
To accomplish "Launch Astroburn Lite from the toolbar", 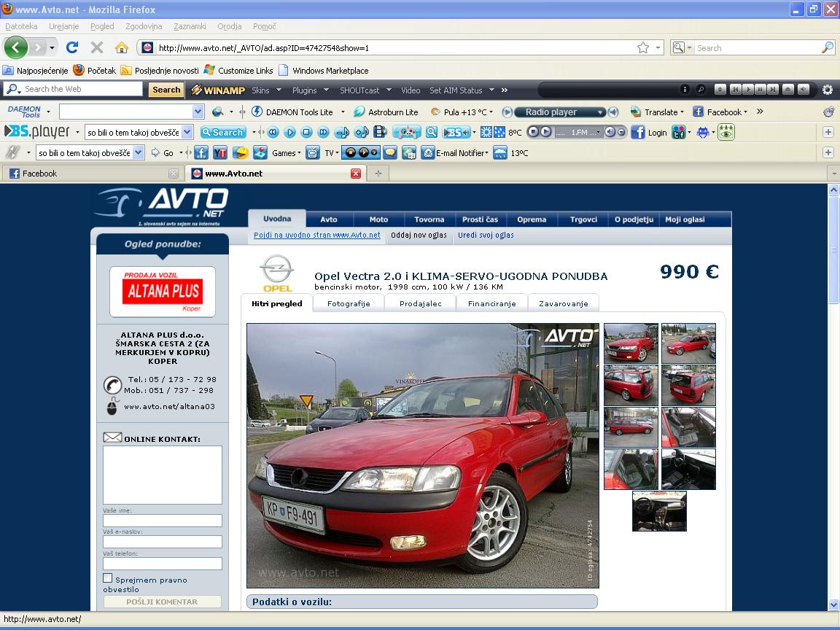I will (386, 112).
